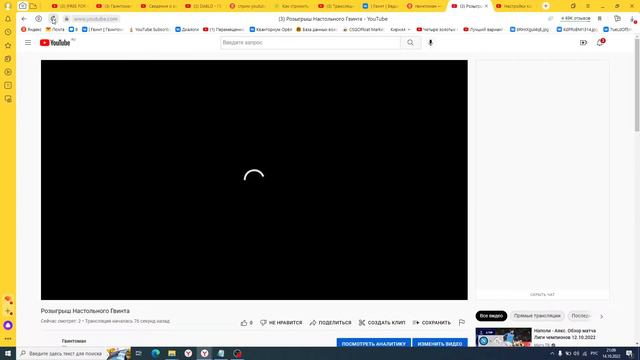Viewport: 640px width, 360px height.
Task: Close the active Розыгрыш tab
Action: tap(486, 6)
